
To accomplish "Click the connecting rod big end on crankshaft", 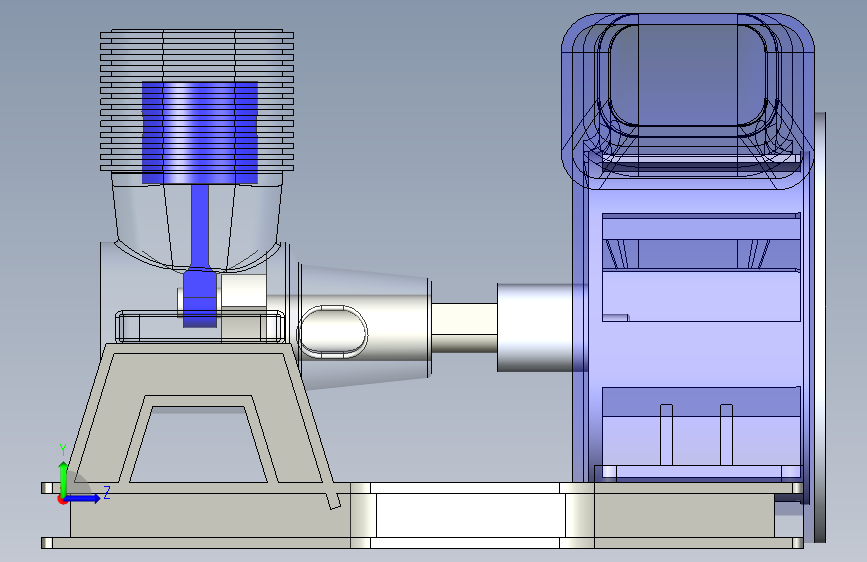I will pos(200,298).
